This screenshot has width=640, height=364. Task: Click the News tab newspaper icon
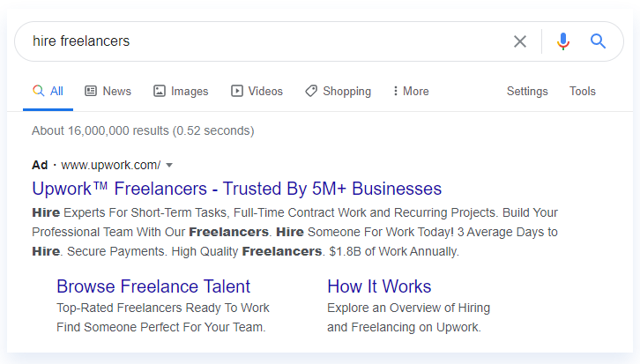[91, 91]
